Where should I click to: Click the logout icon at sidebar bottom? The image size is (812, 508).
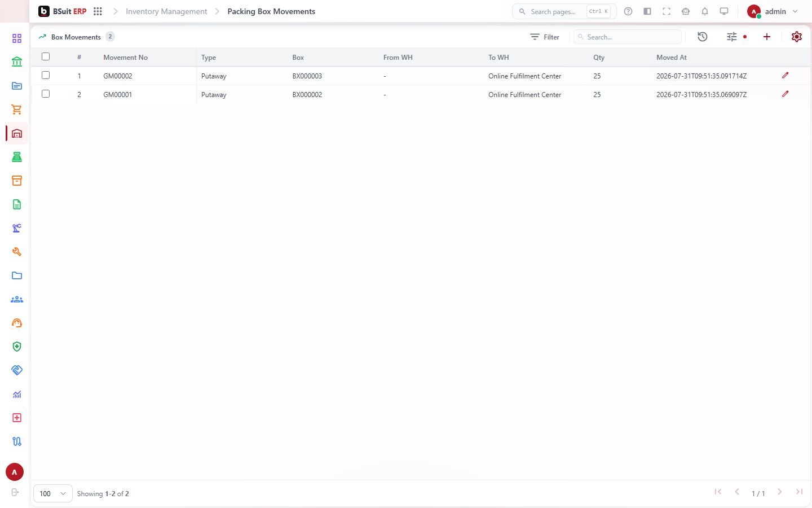tap(15, 492)
